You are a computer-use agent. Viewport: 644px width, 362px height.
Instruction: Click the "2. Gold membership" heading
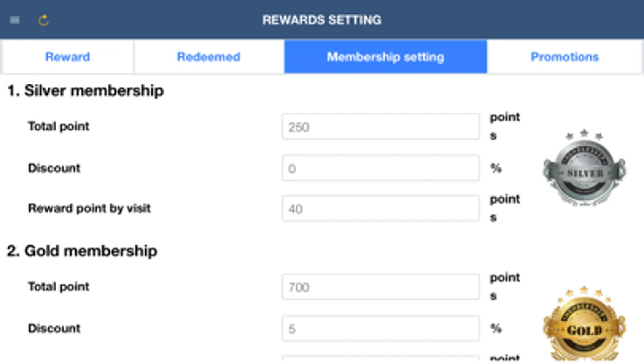tap(82, 251)
